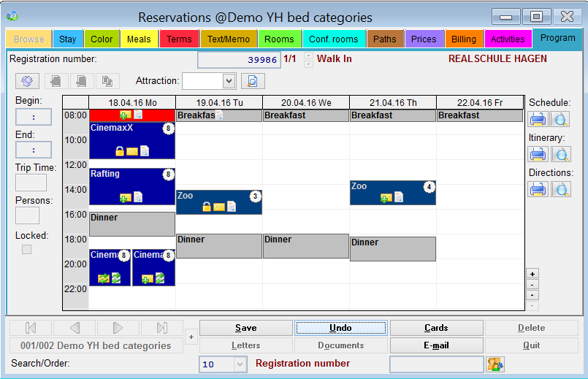Toggle the Locked checkbox
The height and width of the screenshot is (379, 588).
(26, 249)
